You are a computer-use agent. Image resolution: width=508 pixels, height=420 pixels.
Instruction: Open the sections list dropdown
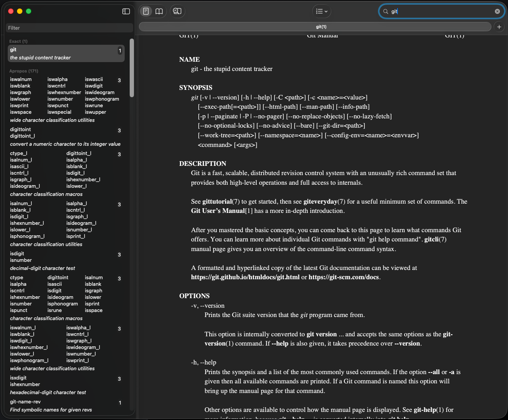(322, 11)
